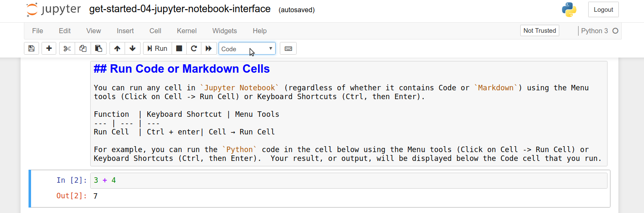Open the File menu
The width and height of the screenshot is (644, 213).
(x=38, y=31)
